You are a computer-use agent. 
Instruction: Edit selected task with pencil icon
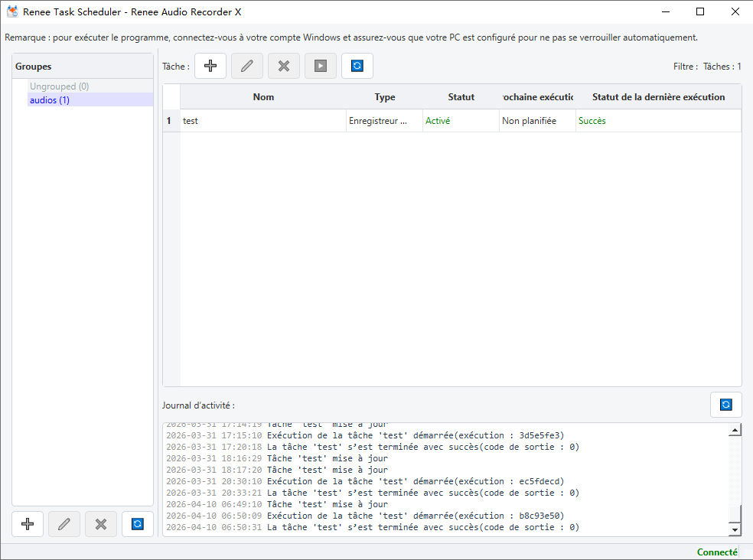tap(247, 66)
